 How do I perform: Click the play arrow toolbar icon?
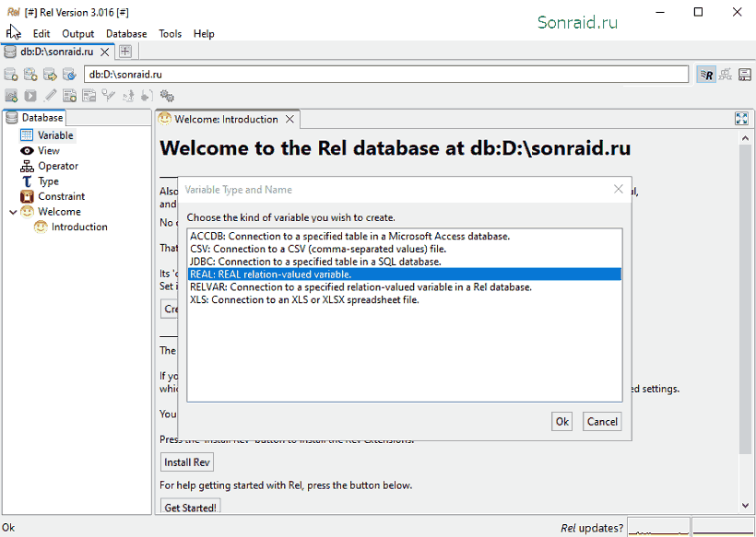[30, 96]
